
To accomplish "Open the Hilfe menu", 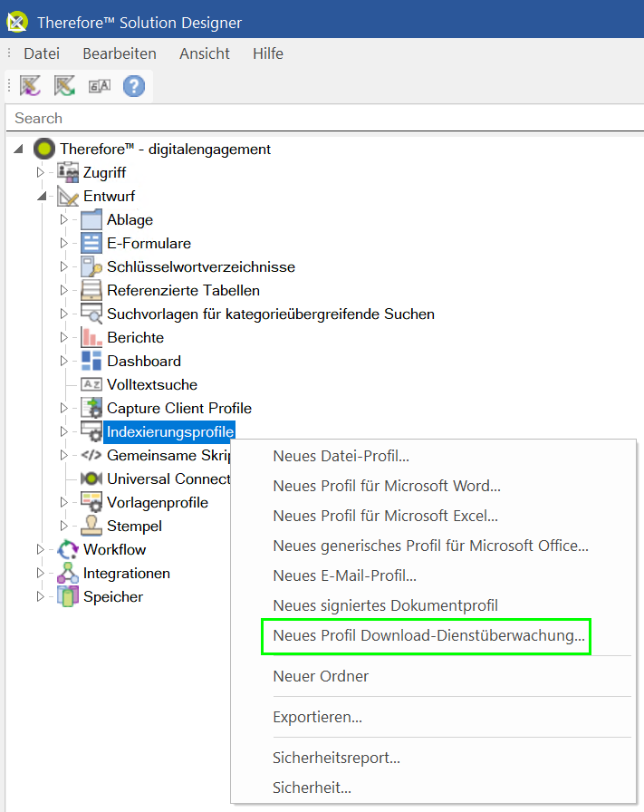I will pos(268,53).
